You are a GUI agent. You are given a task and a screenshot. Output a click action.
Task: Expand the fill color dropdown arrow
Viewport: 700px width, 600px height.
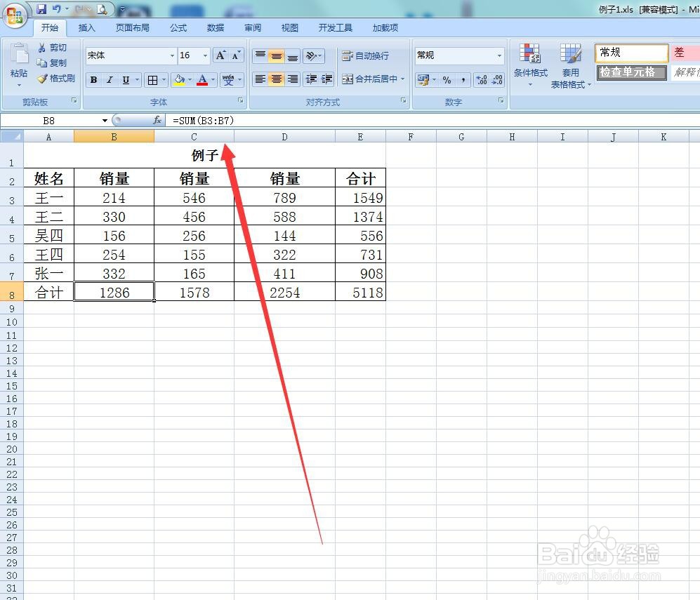190,80
